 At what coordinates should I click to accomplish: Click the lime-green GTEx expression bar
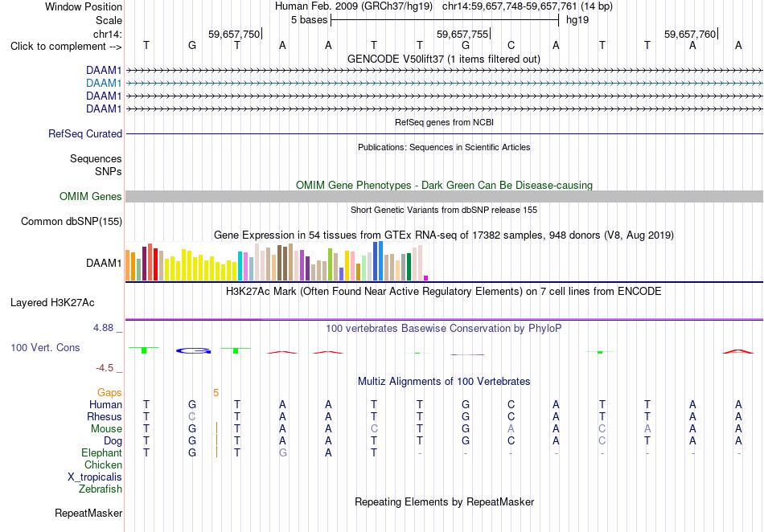tap(330, 264)
